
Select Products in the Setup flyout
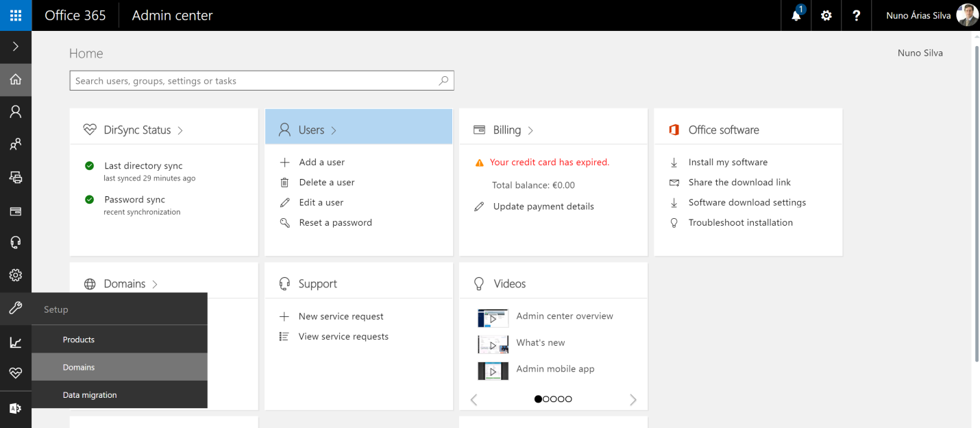tap(119, 340)
